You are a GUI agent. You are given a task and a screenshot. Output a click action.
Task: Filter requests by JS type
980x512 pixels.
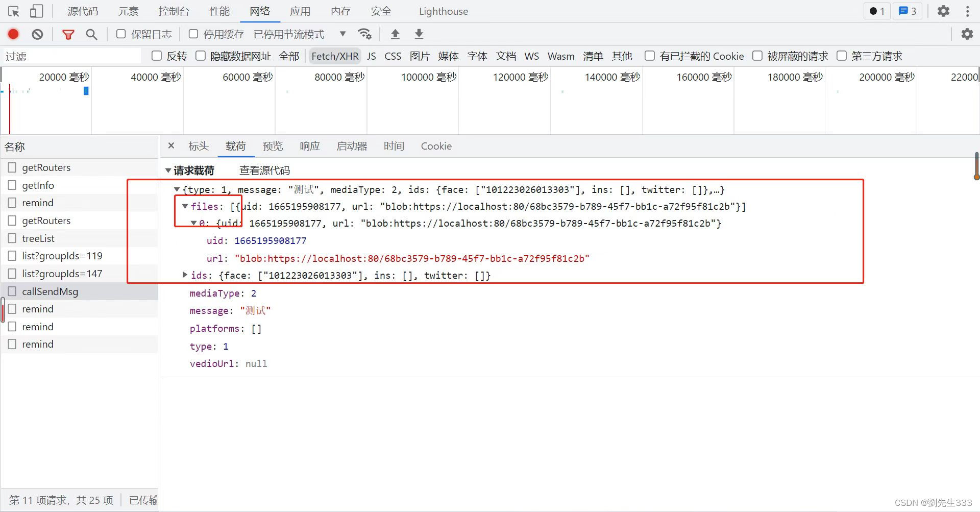coord(372,56)
